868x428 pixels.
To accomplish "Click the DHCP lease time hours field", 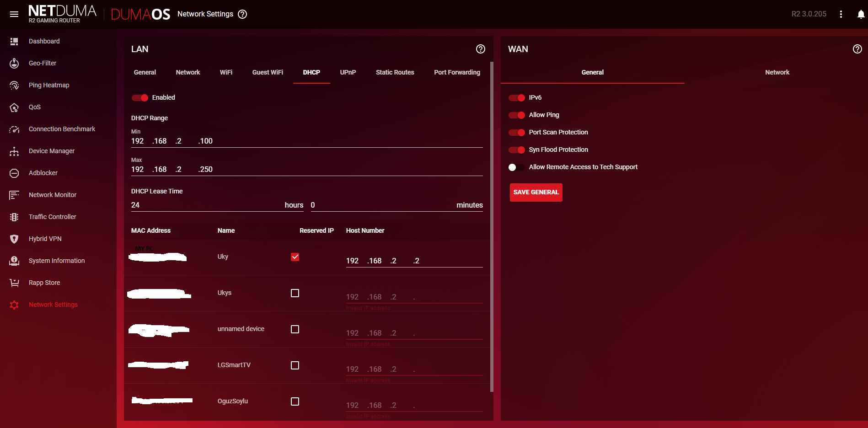I will click(206, 205).
